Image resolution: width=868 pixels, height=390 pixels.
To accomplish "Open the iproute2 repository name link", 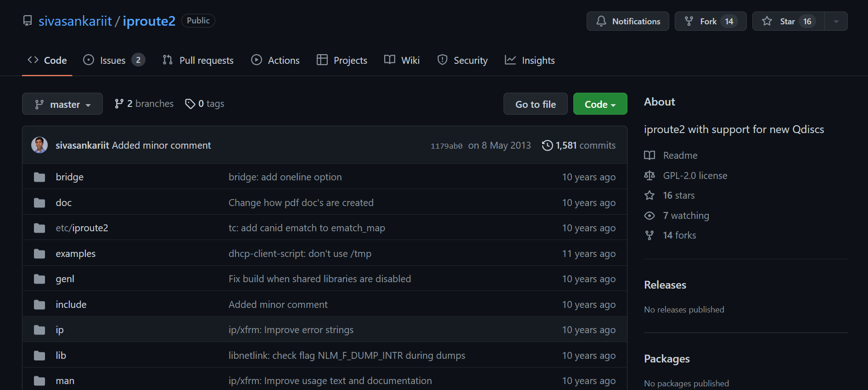I will click(x=149, y=21).
